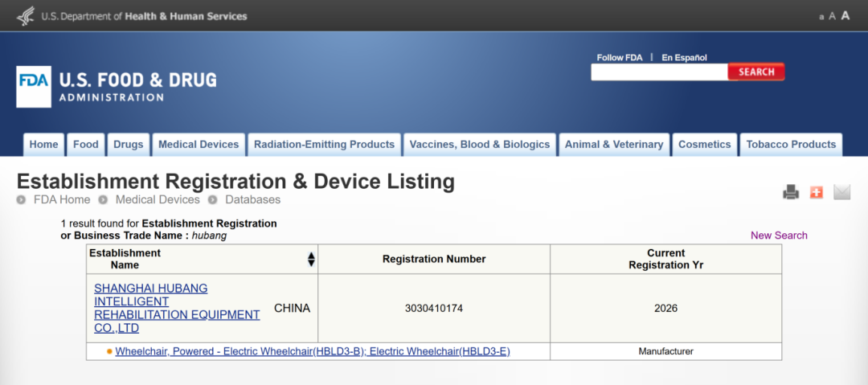Click the FDA Home breadcrumb
Image resolution: width=868 pixels, height=385 pixels.
tap(62, 199)
